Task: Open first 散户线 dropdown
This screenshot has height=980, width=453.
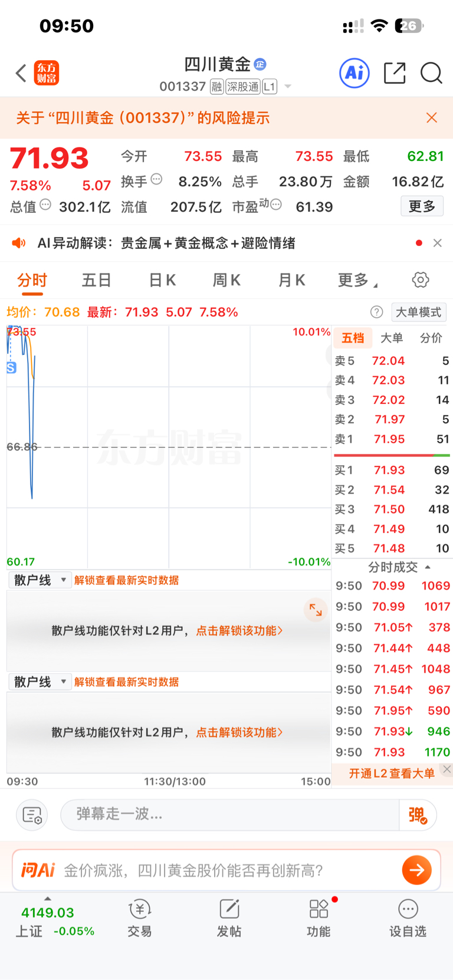Action: (40, 580)
